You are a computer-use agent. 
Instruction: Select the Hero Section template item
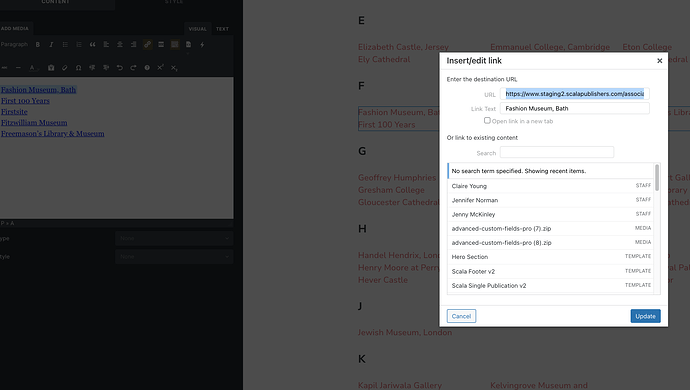551,257
